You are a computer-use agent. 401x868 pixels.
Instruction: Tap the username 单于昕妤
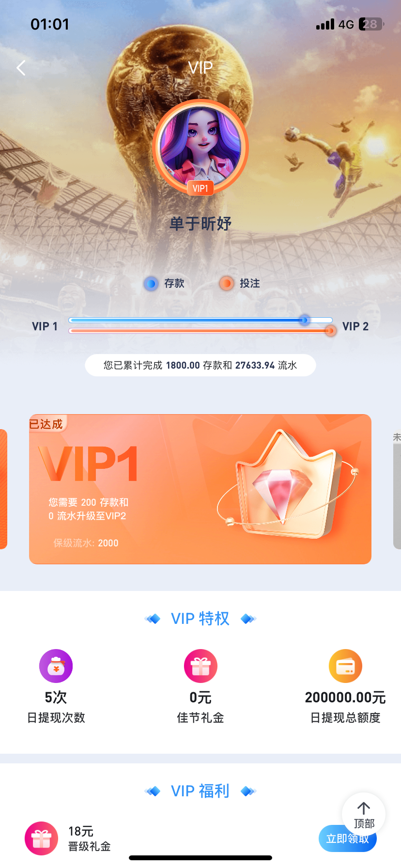click(200, 224)
